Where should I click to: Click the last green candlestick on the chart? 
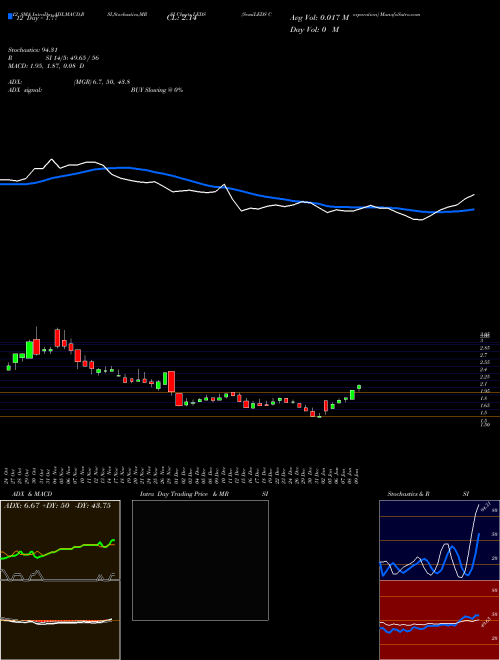point(359,387)
